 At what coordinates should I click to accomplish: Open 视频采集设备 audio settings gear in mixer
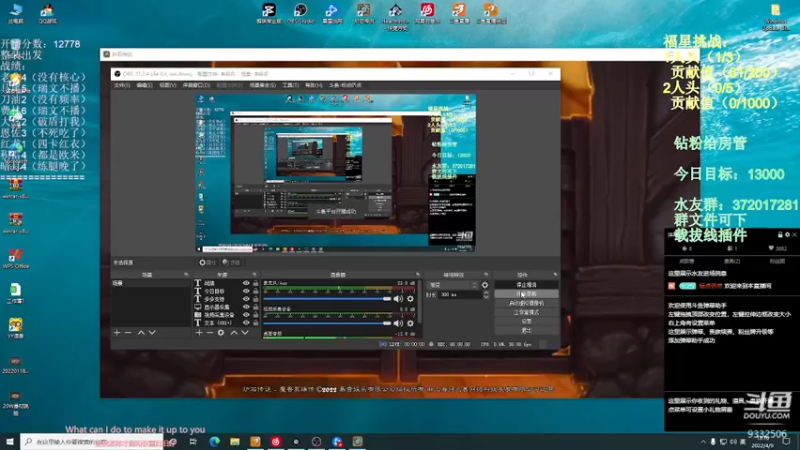[x=410, y=323]
